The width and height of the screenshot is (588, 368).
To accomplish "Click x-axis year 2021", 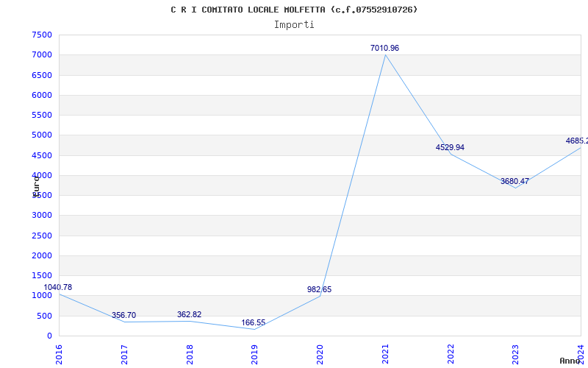I will (x=385, y=354).
